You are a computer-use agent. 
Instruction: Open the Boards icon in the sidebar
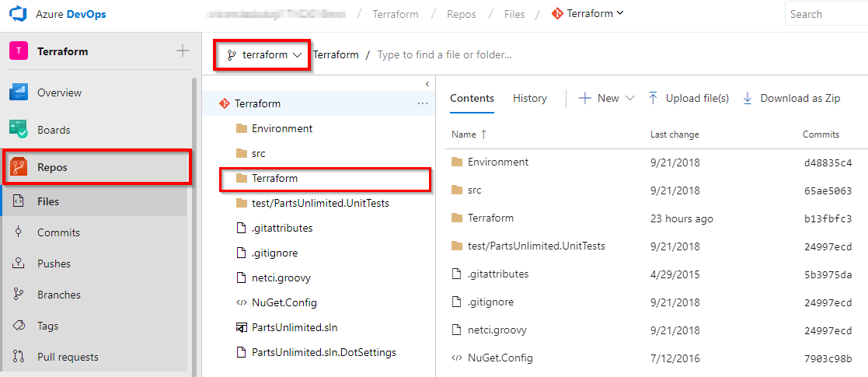point(19,130)
